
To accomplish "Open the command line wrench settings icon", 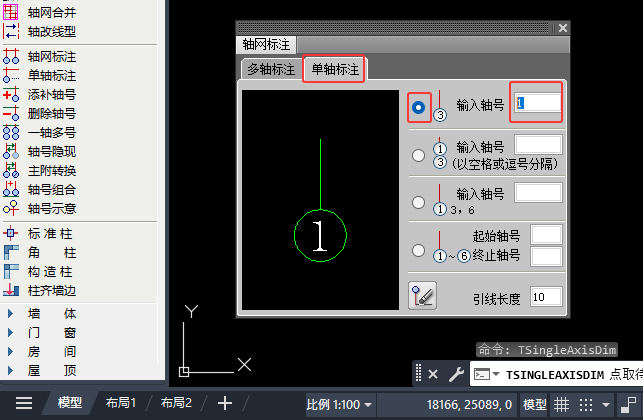I will 456,374.
